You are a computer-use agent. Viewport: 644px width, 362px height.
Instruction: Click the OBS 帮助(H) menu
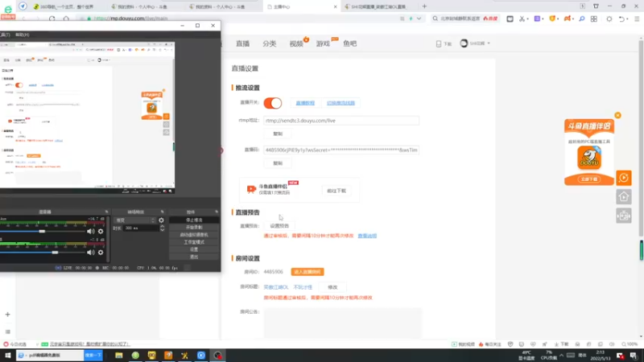(x=23, y=35)
